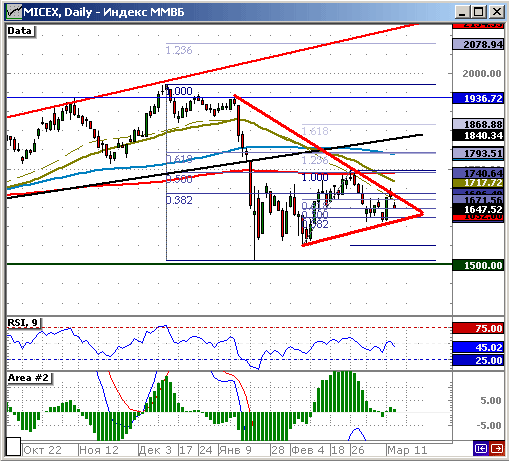The width and height of the screenshot is (509, 461).
Task: Click the Окт 22 date label
Action: 43,450
